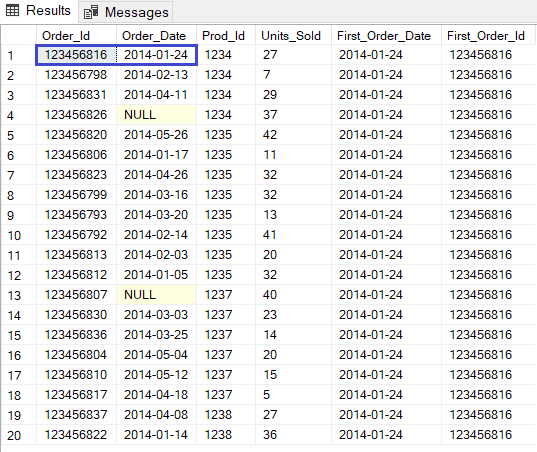Screen dimensions: 537x452
Task: Click Order_Date cell 2014-02-03
Action: click(x=157, y=255)
